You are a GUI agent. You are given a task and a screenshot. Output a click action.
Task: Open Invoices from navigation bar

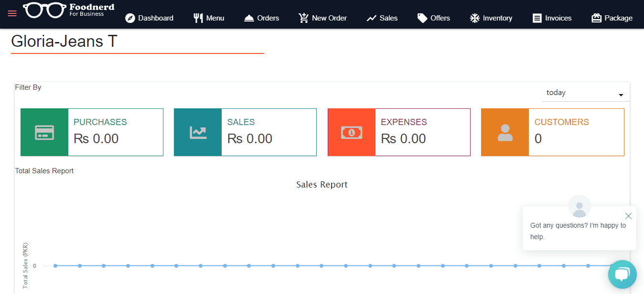[552, 18]
